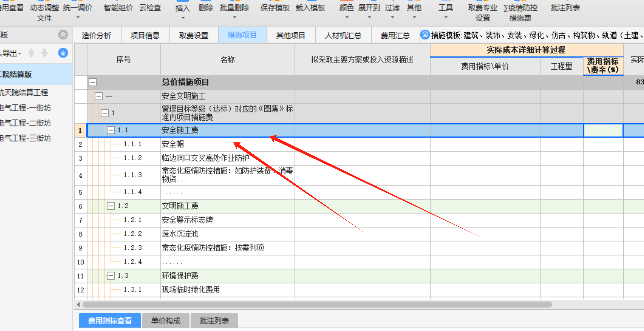This screenshot has height=331, width=644.
Task: Collapse the 总价措施项目 tree node
Action: (x=93, y=82)
